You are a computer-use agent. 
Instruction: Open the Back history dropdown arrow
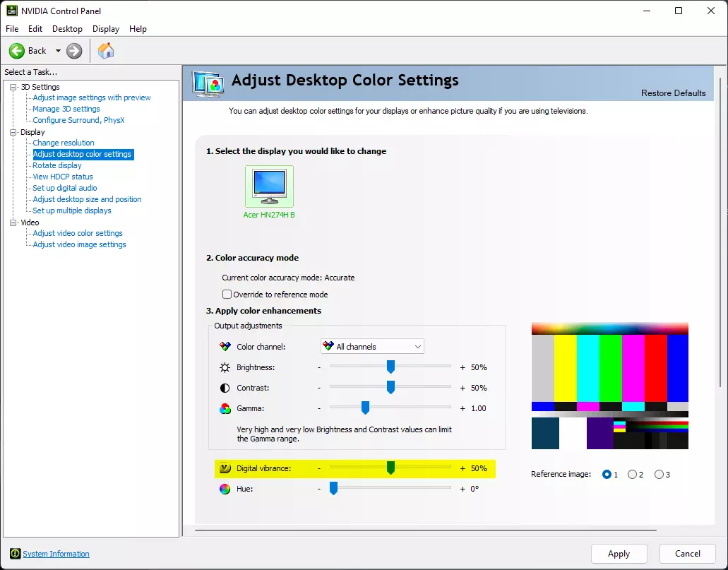coord(58,51)
